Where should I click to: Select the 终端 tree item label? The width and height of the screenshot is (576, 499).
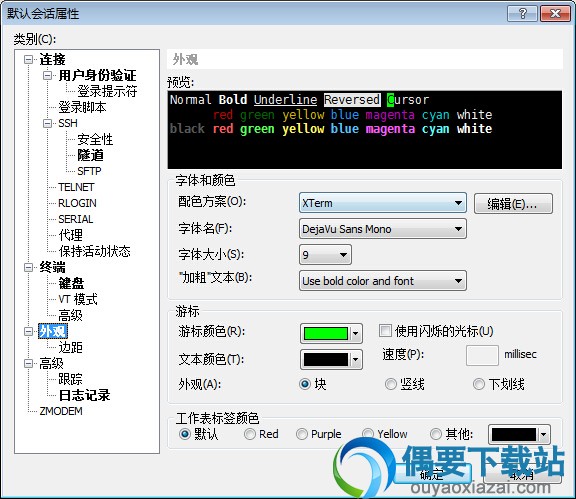click(x=52, y=268)
